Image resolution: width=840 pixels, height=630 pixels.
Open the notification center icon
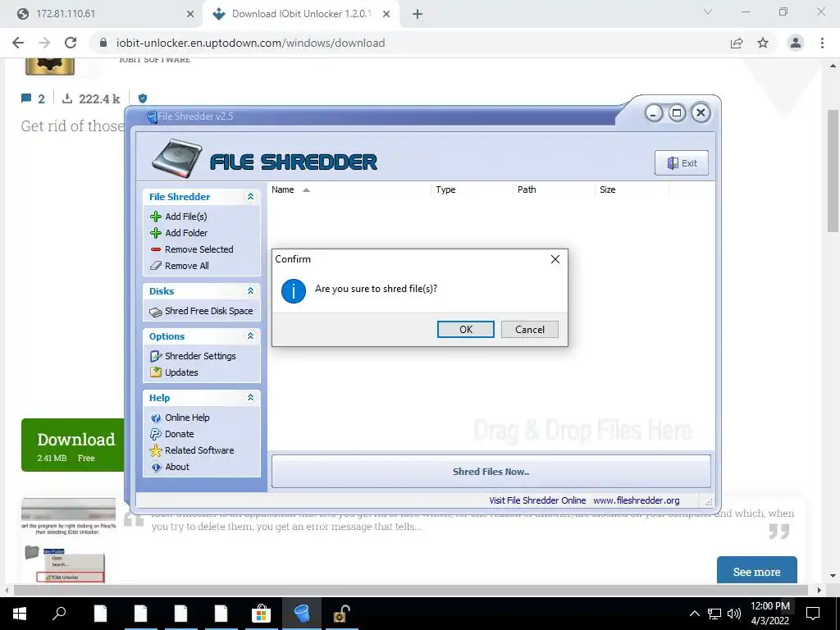pos(813,614)
